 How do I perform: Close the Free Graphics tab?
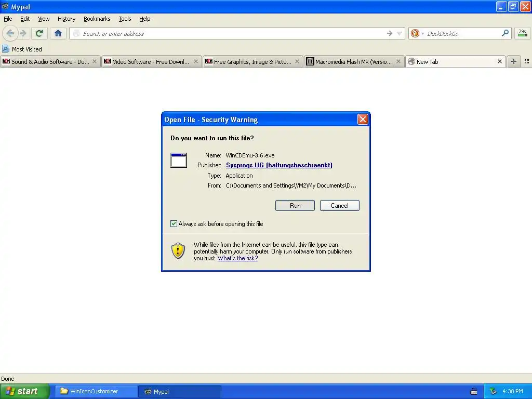click(297, 61)
